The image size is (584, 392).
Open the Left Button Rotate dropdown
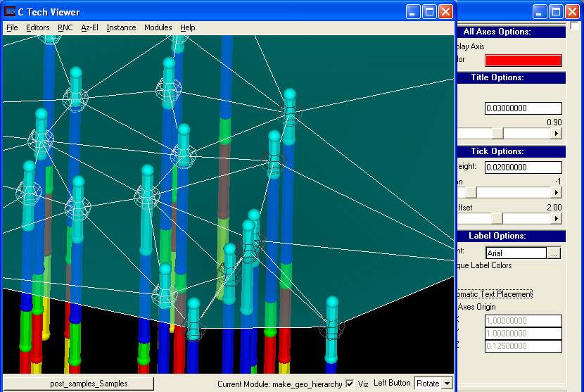pyautogui.click(x=445, y=384)
